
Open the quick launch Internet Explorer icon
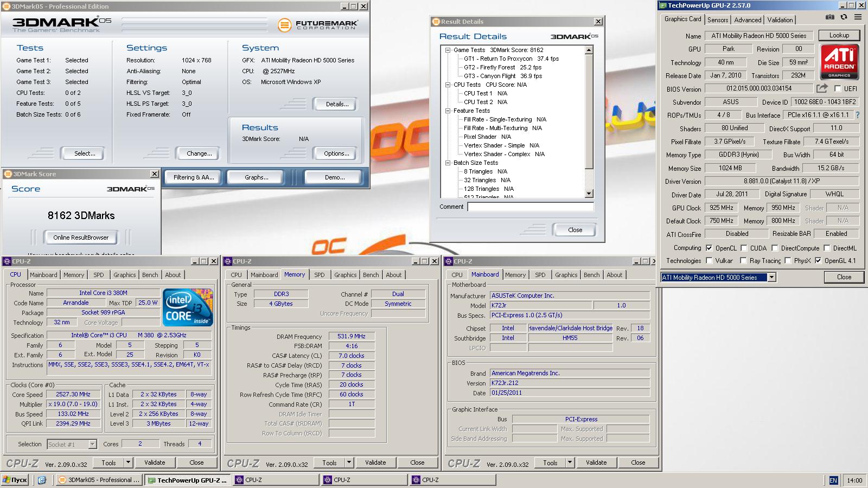click(x=42, y=480)
